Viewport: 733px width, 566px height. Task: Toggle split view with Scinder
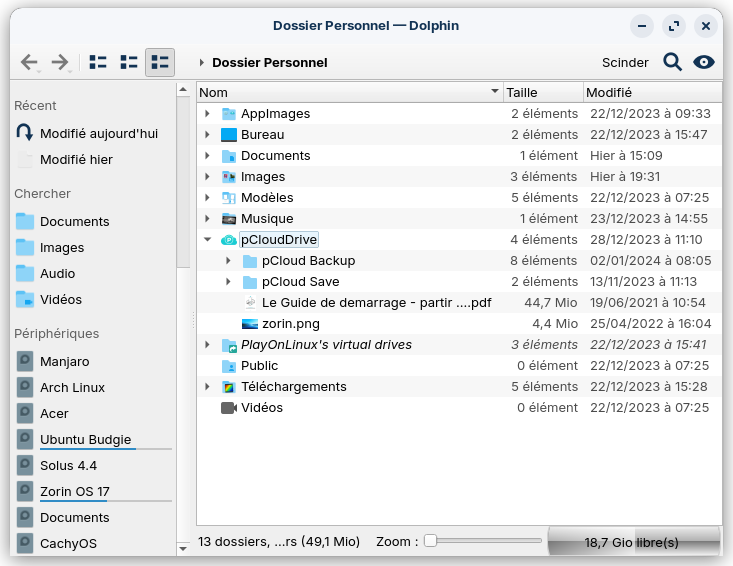[625, 62]
